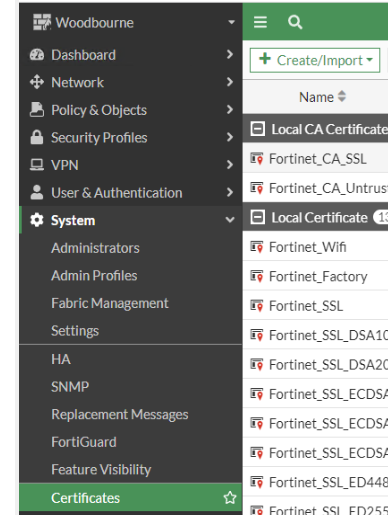Screen dimensions: 388x515
Task: Click the User & Authentication person icon
Action: click(37, 192)
